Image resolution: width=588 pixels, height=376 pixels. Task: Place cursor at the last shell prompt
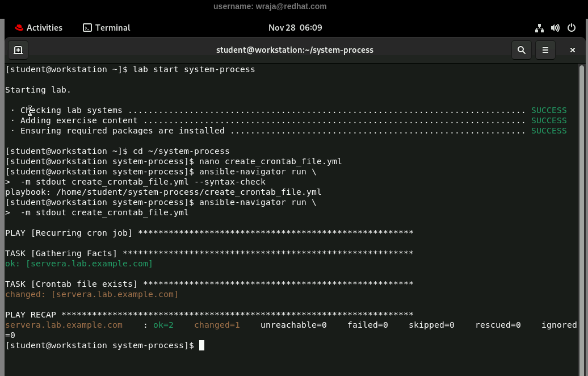[x=201, y=345]
